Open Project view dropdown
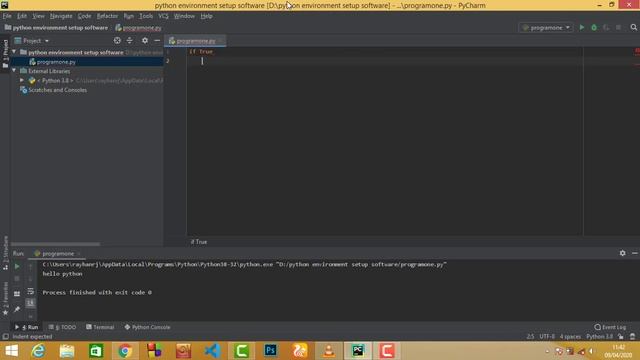 (x=32, y=41)
